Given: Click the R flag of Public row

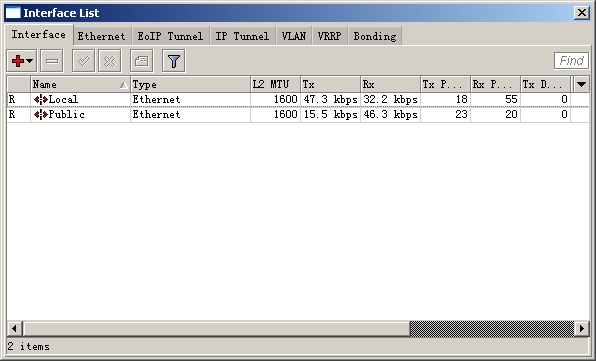Looking at the screenshot, I should [x=12, y=114].
